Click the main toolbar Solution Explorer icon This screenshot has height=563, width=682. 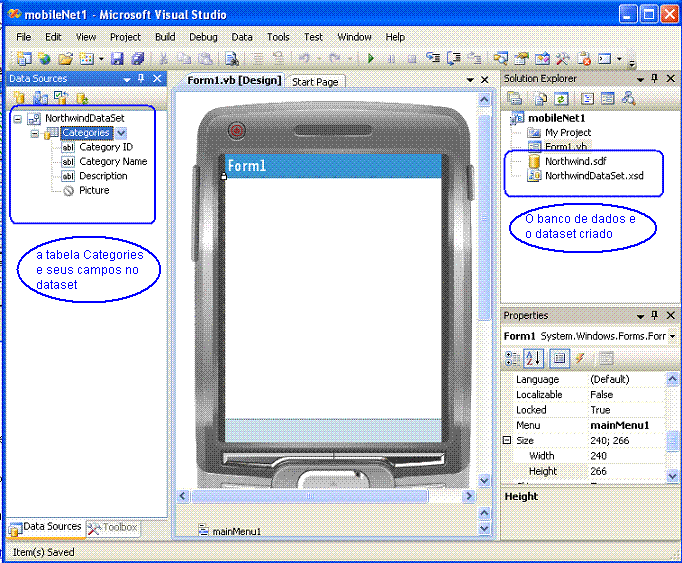pos(501,58)
